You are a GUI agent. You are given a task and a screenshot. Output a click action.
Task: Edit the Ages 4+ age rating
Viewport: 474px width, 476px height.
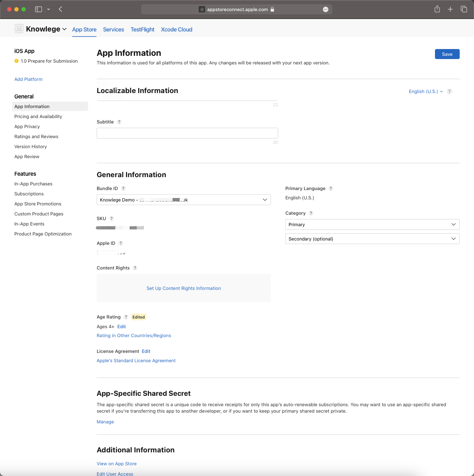pos(121,327)
